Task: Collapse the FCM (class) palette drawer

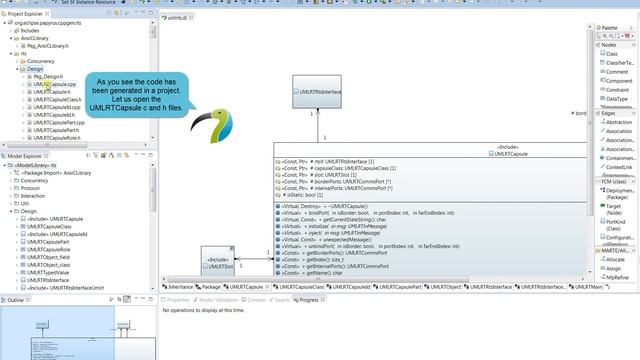Action: [615, 181]
